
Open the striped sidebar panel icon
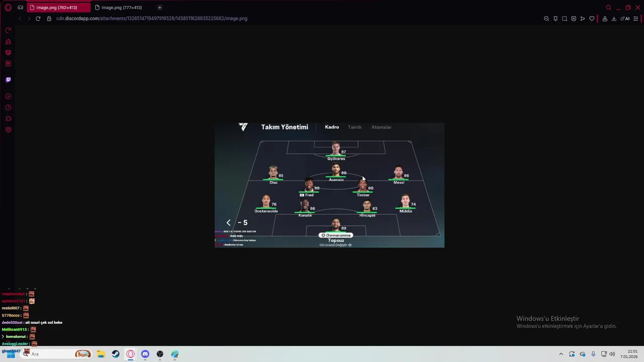8,53
